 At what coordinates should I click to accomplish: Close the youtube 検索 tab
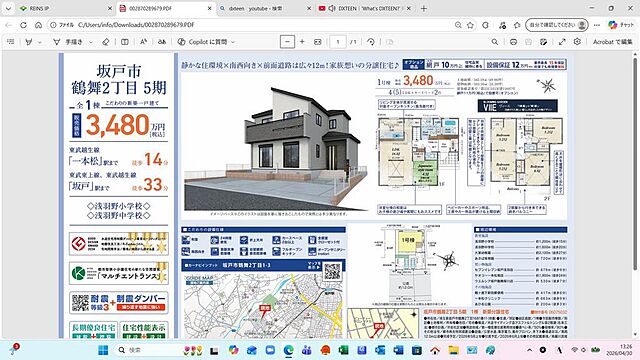coord(309,8)
